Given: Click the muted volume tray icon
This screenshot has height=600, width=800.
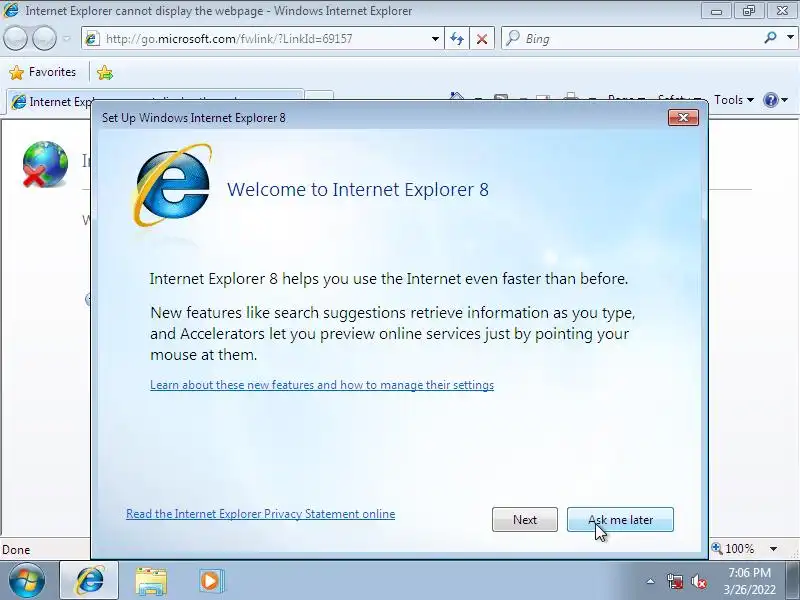Looking at the screenshot, I should click(698, 581).
